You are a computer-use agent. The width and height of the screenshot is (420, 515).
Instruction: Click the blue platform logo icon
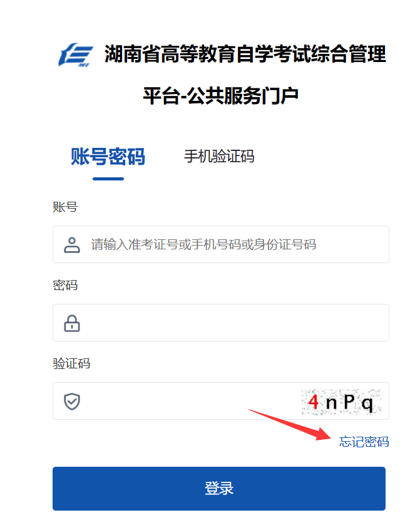pos(76,55)
